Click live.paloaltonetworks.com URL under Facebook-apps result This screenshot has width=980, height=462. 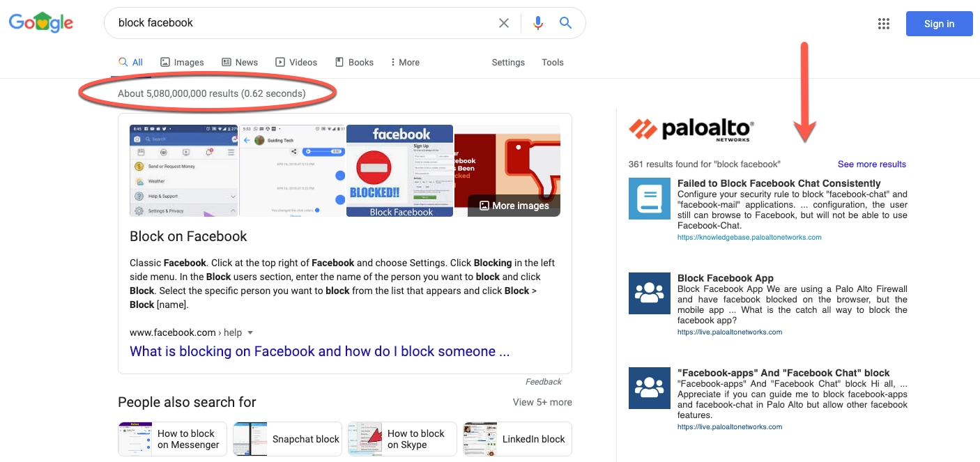click(x=730, y=427)
